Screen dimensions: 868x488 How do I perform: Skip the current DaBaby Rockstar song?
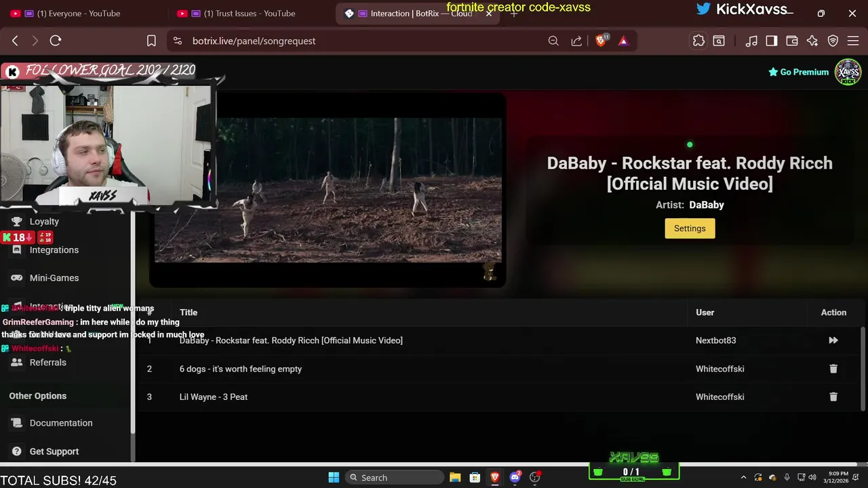833,340
